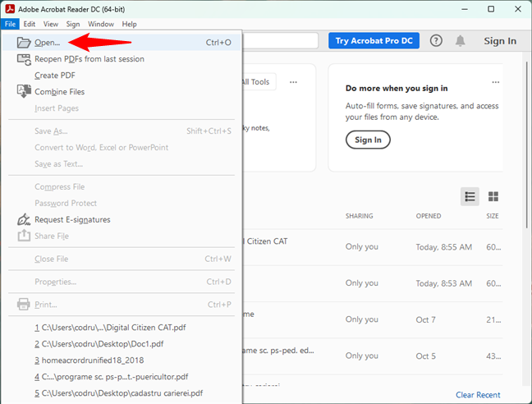Choose Reopen PDFs from last session

[122, 59]
